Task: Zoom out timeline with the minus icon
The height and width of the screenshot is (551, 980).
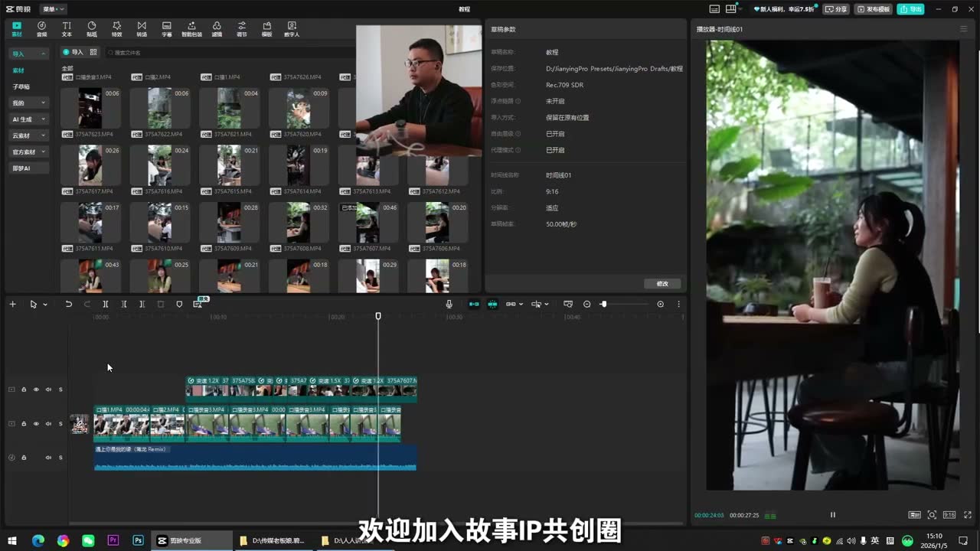Action: (x=587, y=304)
